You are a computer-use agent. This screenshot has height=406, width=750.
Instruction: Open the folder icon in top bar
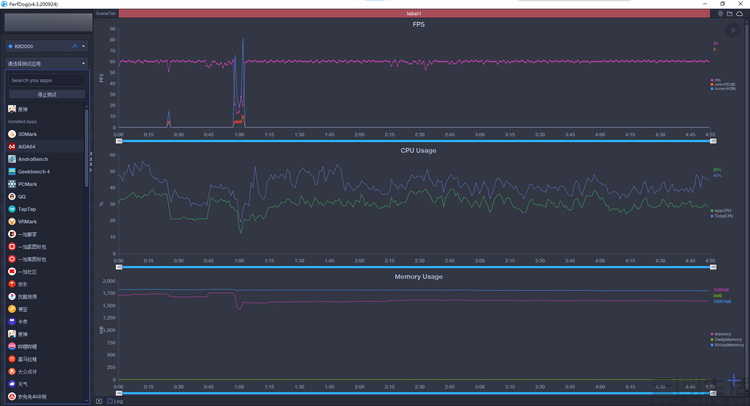tap(729, 13)
